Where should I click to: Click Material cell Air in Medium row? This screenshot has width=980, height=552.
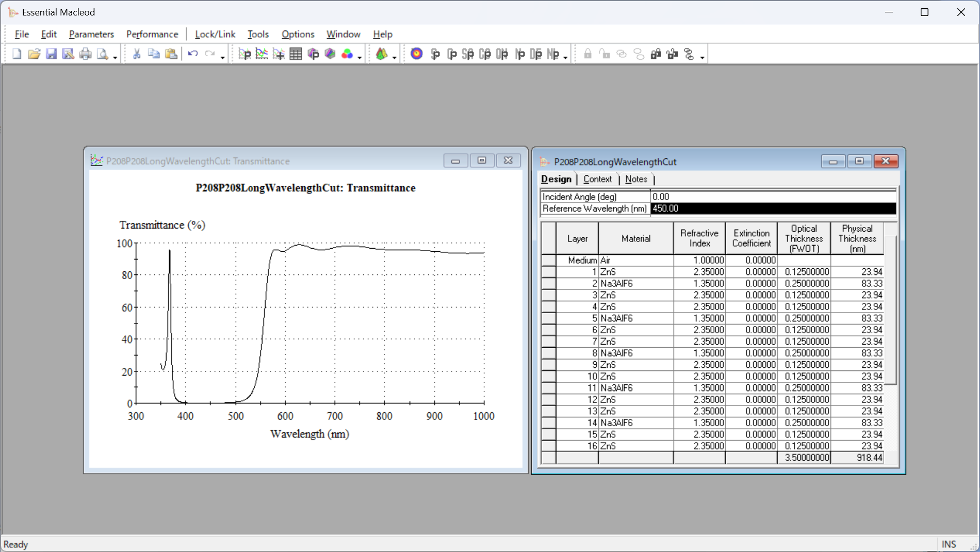(636, 261)
